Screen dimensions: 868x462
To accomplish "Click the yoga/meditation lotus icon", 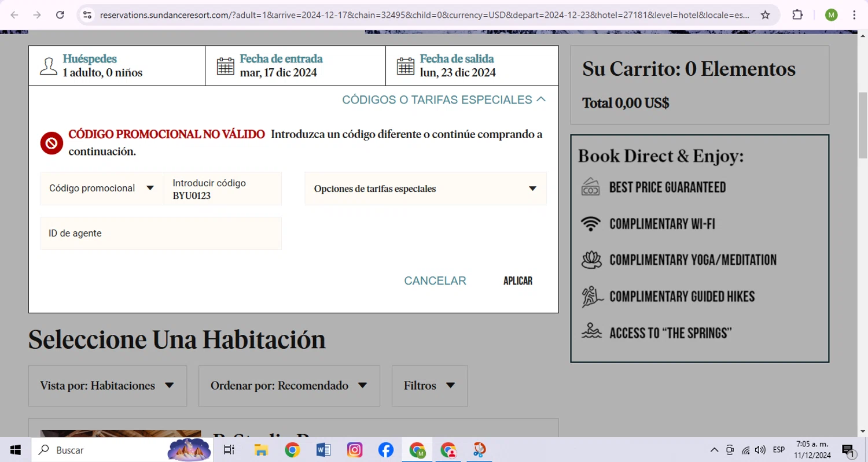I will 591,260.
